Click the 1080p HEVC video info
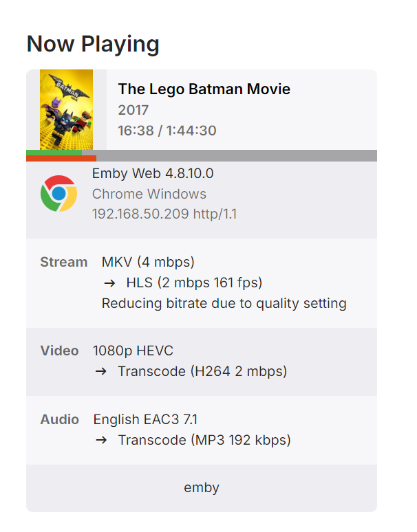417x532 pixels. pos(133,351)
